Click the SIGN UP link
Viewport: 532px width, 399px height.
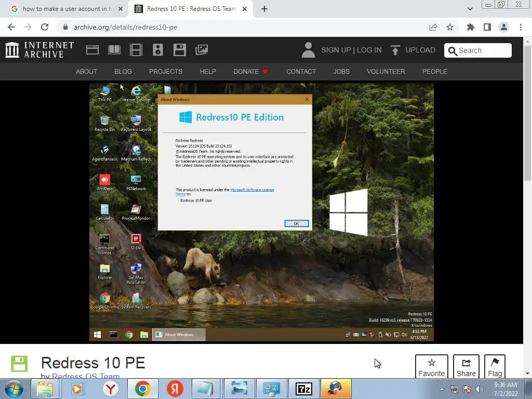click(336, 50)
